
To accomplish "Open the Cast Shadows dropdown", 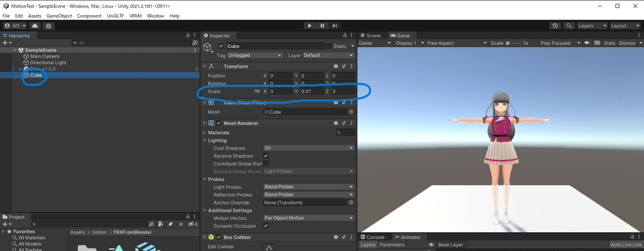I will (x=309, y=148).
